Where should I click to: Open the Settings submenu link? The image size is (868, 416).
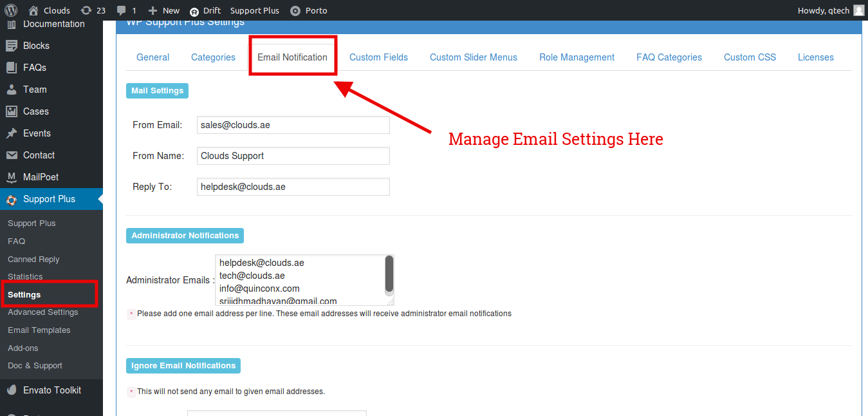point(24,295)
